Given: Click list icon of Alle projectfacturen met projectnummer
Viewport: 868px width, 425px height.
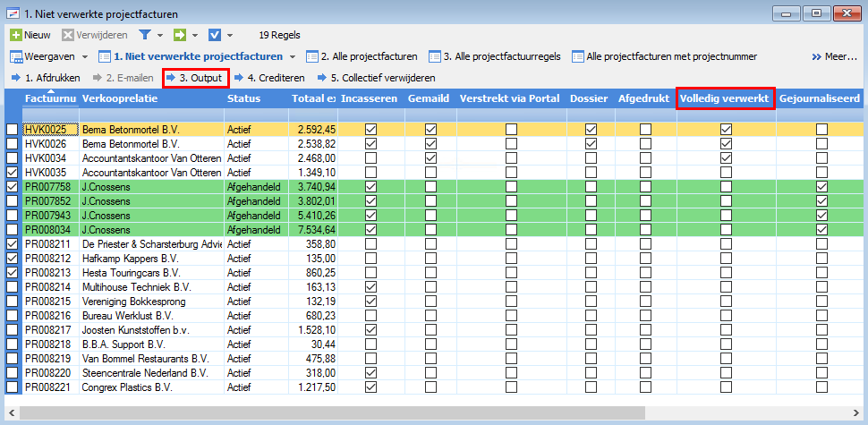Looking at the screenshot, I should 578,56.
